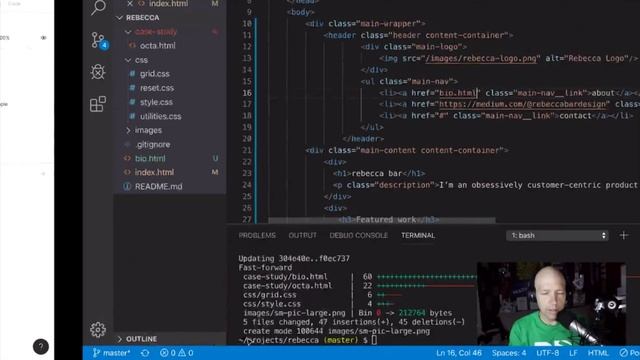Toggle the eye icon in the left window
The height and width of the screenshot is (360, 640).
coord(43,38)
